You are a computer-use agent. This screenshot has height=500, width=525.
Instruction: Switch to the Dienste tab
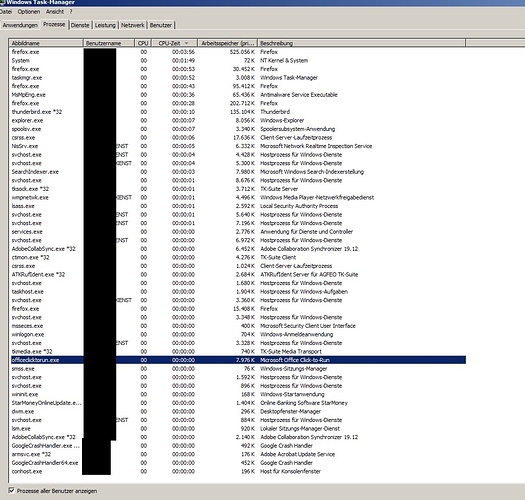pyautogui.click(x=80, y=25)
